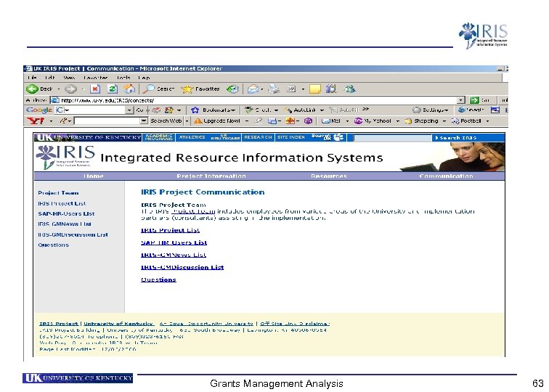
Task: Click the red X Stop icon
Action: pyautogui.click(x=95, y=89)
